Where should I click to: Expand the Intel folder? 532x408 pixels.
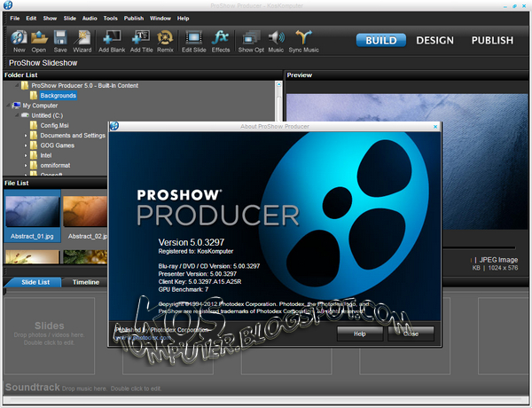[26, 155]
